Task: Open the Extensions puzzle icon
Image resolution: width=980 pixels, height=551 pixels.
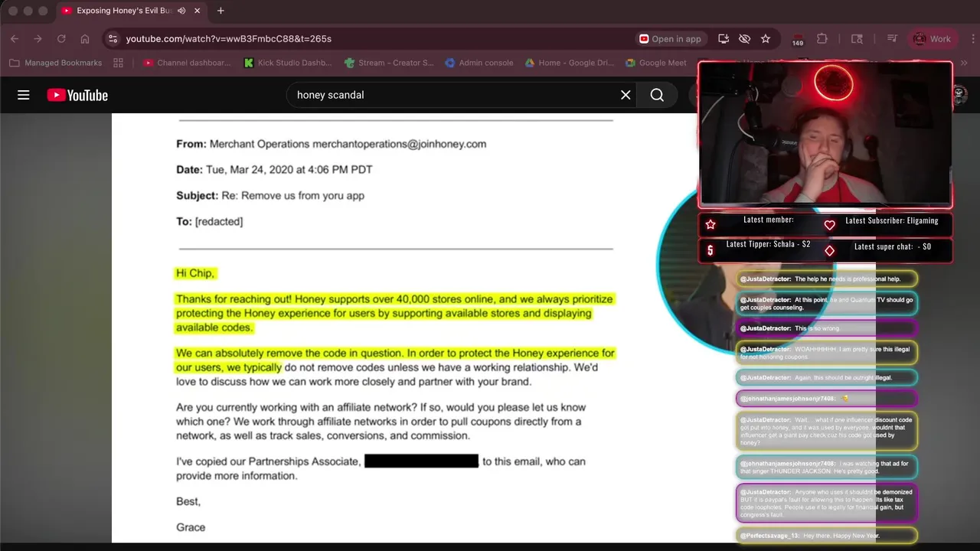Action: coord(822,38)
